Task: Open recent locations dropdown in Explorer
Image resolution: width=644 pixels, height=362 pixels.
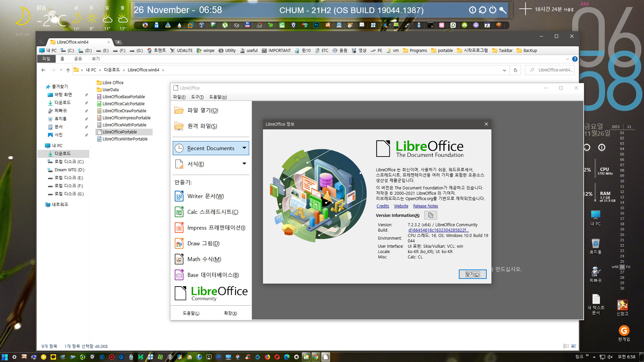Action: click(61, 70)
